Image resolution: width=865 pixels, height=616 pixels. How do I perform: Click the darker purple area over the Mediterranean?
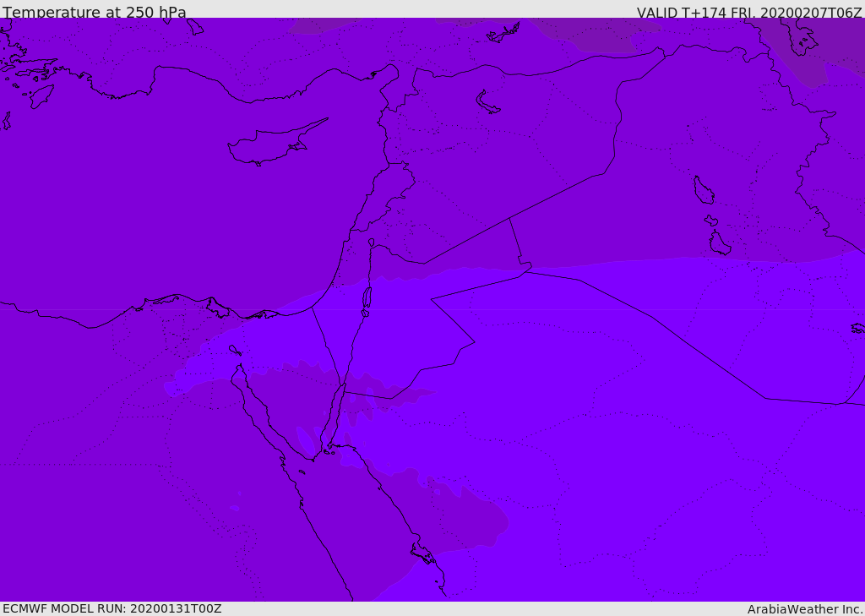(x=127, y=211)
